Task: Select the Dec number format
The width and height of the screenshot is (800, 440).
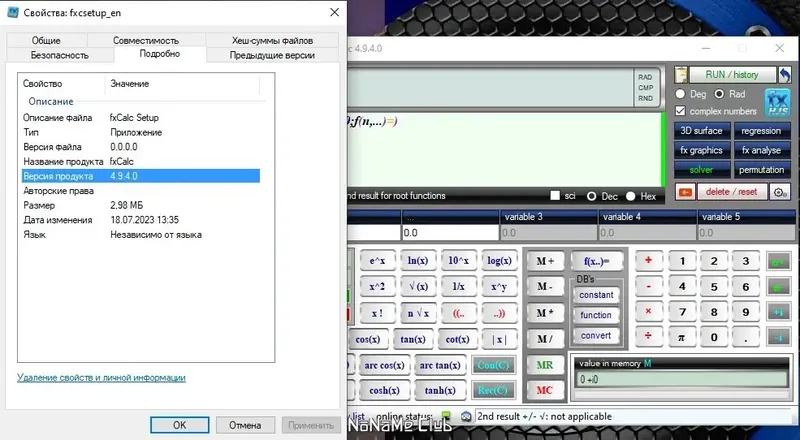Action: click(591, 196)
